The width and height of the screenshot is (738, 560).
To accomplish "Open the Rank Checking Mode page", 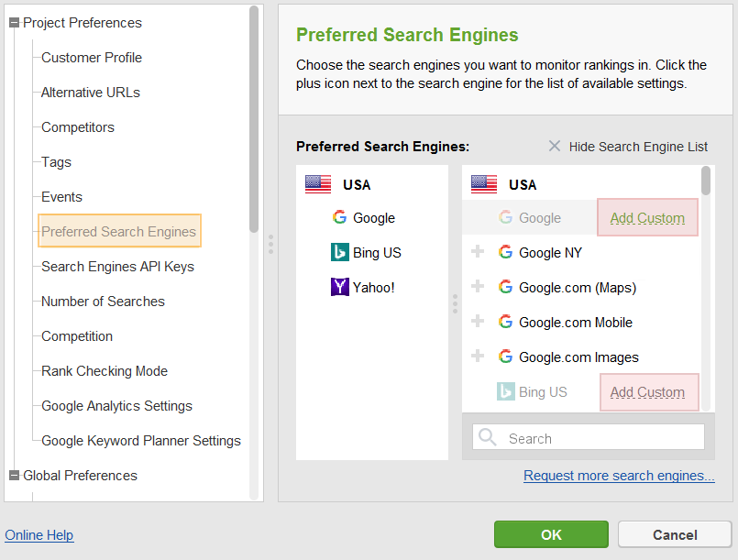I will point(105,371).
